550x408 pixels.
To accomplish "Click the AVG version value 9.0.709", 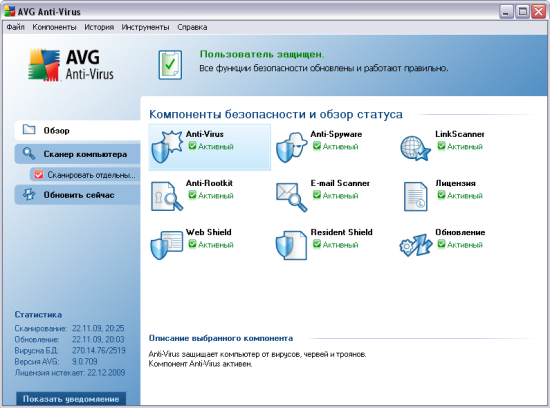I will 85,361.
